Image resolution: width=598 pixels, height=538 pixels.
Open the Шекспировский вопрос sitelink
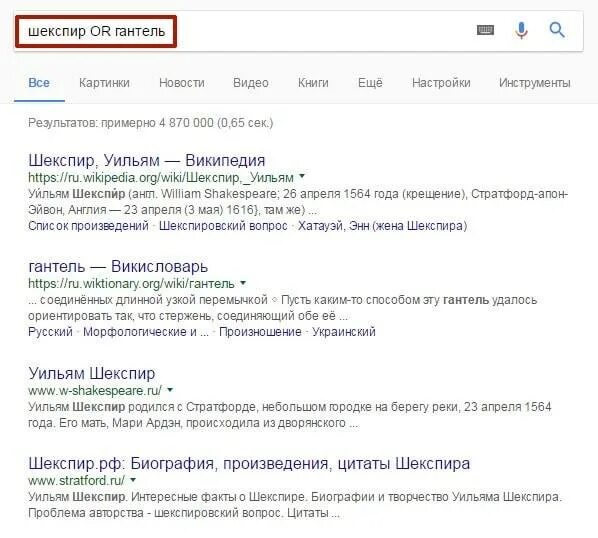click(223, 226)
